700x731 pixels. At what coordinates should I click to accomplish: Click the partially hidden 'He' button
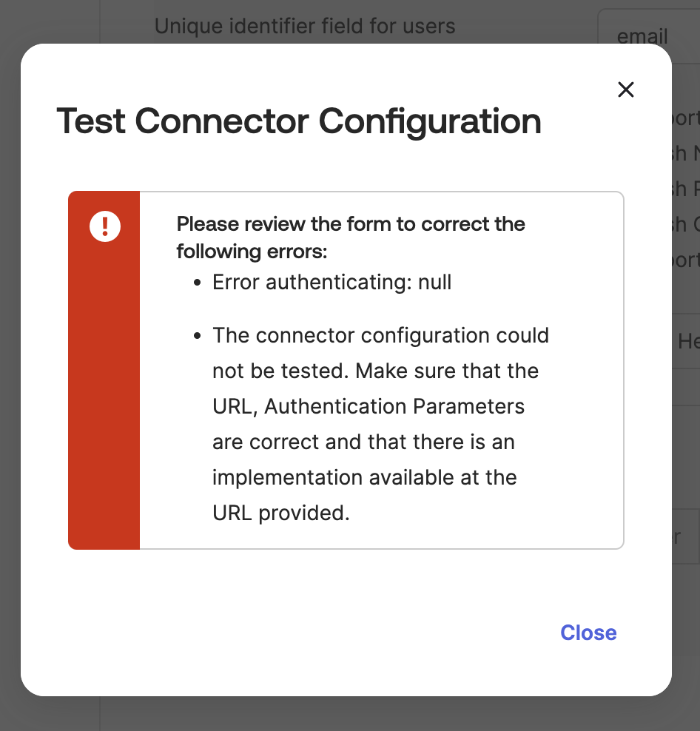click(688, 341)
